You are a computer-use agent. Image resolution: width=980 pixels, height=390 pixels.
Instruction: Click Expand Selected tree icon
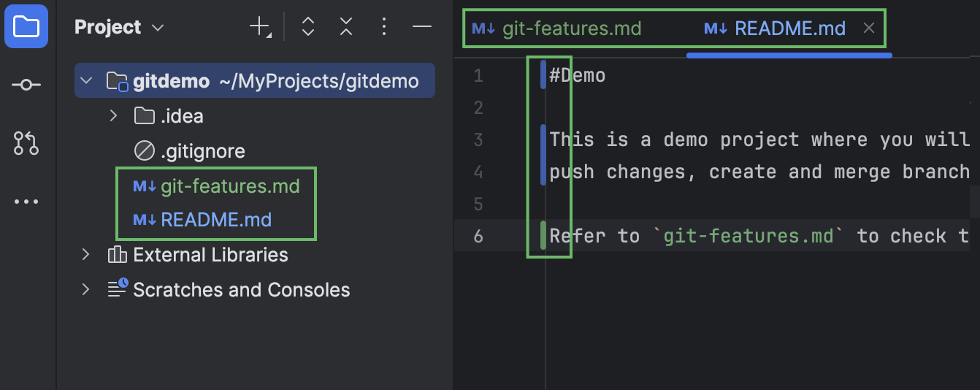pyautogui.click(x=308, y=28)
